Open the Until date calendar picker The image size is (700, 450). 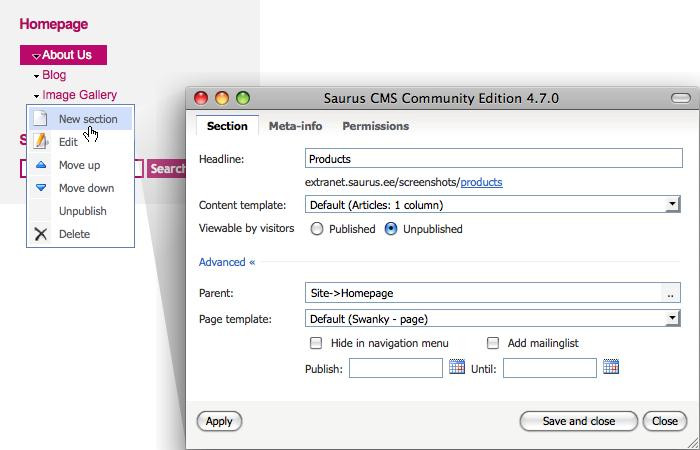611,367
